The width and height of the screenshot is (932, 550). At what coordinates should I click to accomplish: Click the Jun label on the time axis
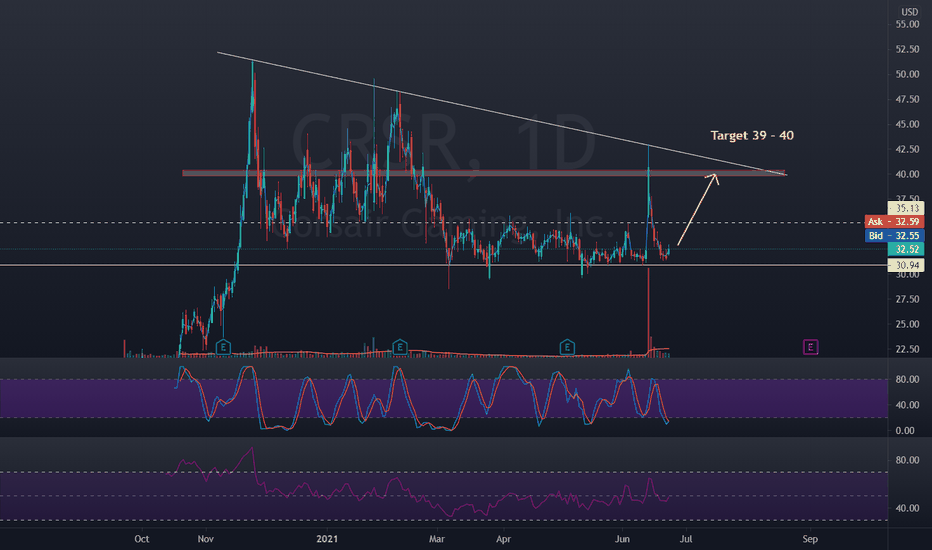point(622,539)
